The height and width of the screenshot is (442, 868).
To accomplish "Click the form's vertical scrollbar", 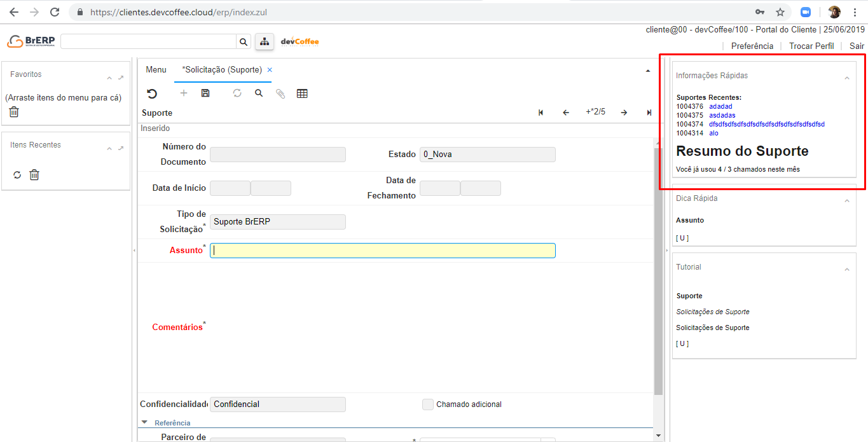I will coord(658,267).
